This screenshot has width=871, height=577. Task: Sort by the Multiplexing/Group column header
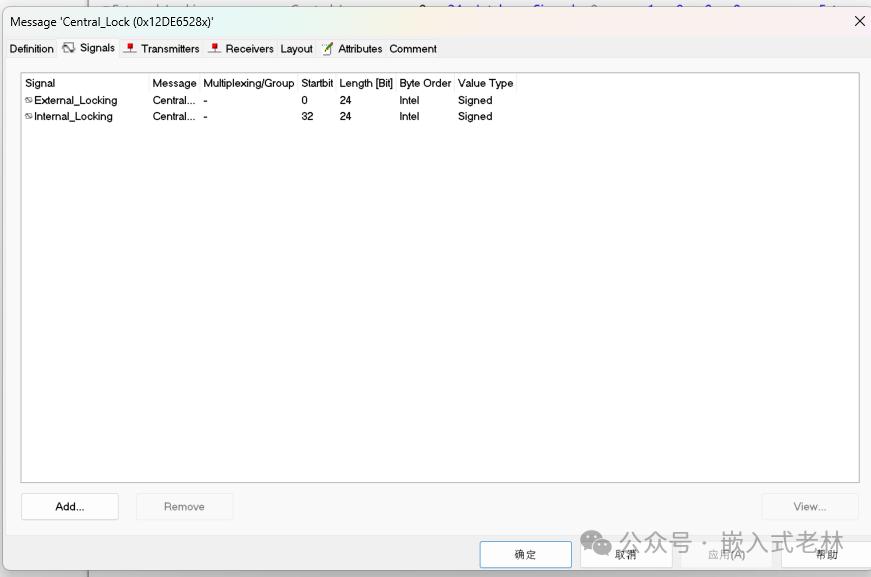pyautogui.click(x=248, y=83)
